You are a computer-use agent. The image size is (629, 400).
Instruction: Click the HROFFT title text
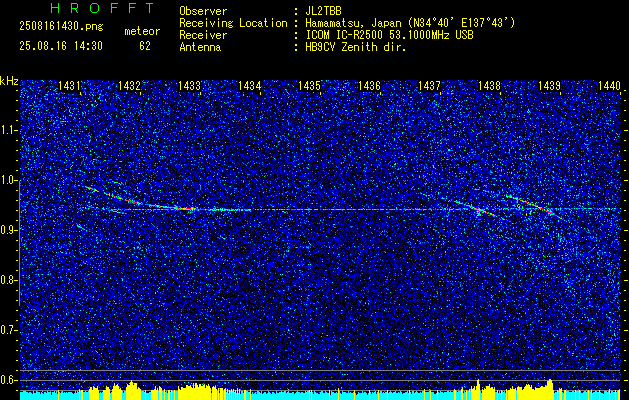click(103, 8)
